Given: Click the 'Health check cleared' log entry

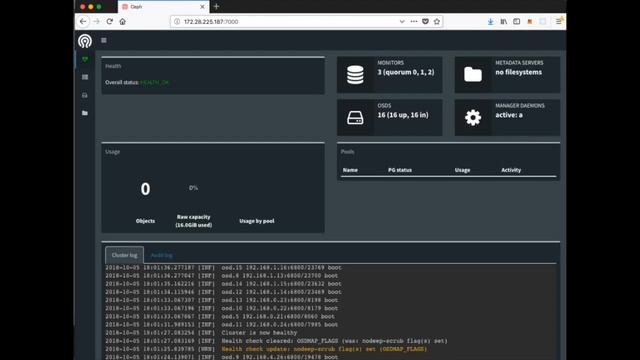Looking at the screenshot, I should click(276, 341).
